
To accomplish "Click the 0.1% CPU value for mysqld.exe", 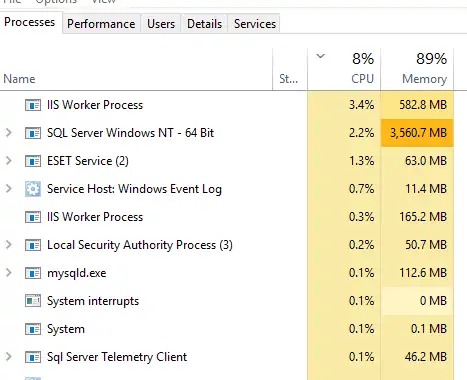I will pyautogui.click(x=361, y=273).
